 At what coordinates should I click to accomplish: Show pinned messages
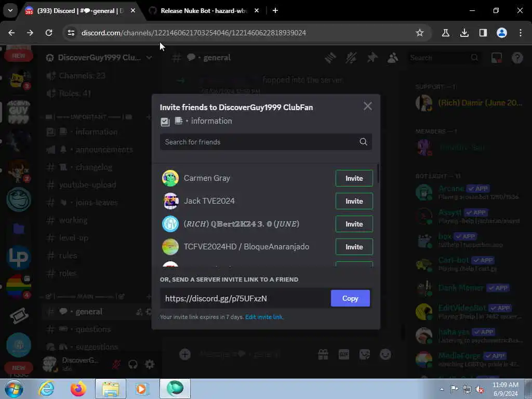pos(372,58)
